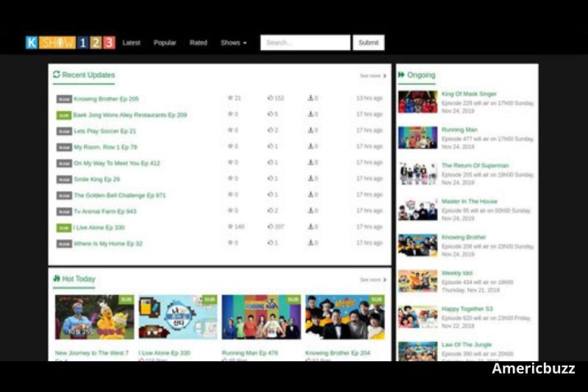Open Knowing Brother in Ongoing list

(x=464, y=238)
